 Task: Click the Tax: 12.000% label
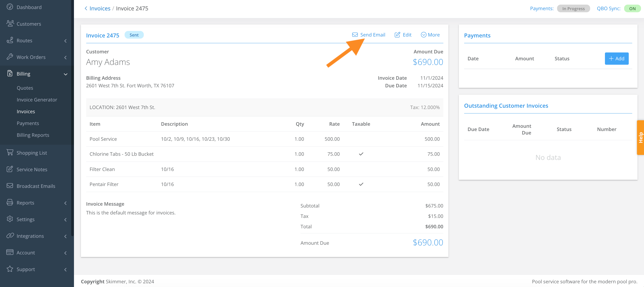(425, 107)
